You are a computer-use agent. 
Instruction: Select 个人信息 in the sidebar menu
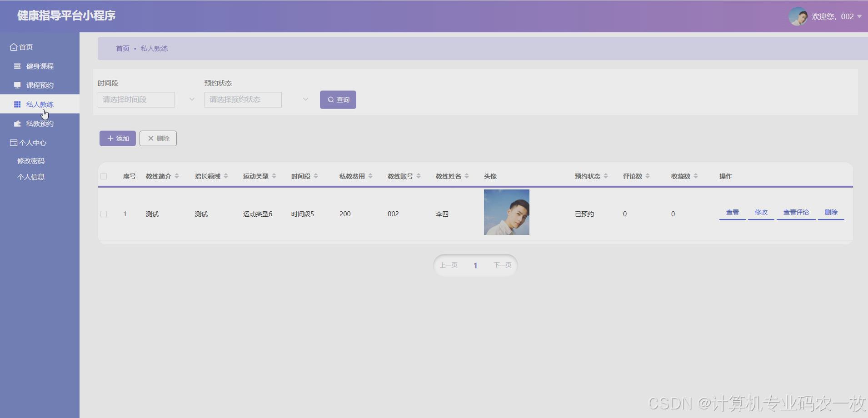[31, 177]
